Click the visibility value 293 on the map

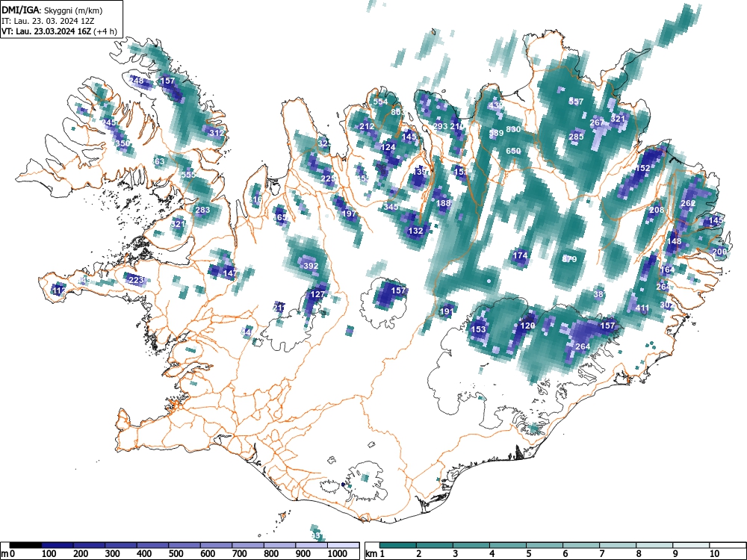440,127
